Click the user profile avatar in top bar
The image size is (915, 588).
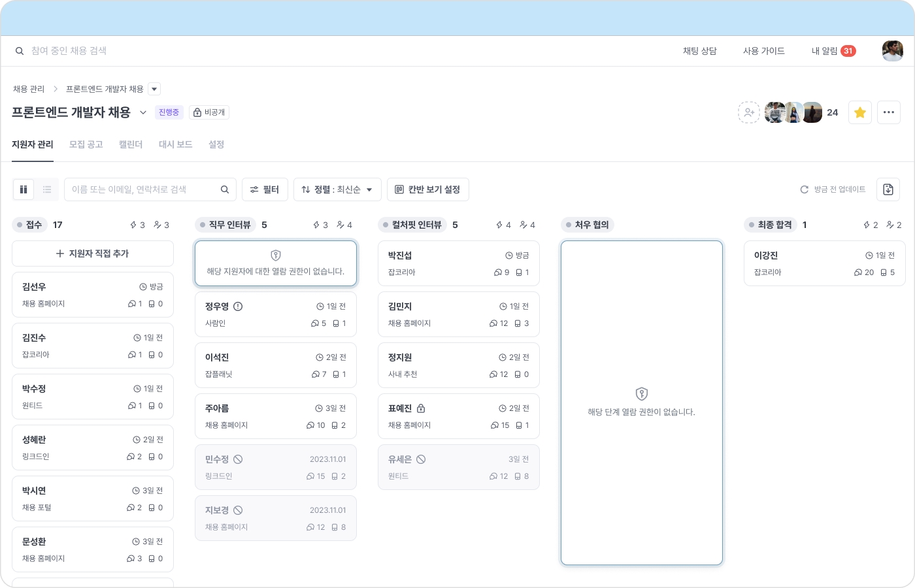pyautogui.click(x=893, y=51)
